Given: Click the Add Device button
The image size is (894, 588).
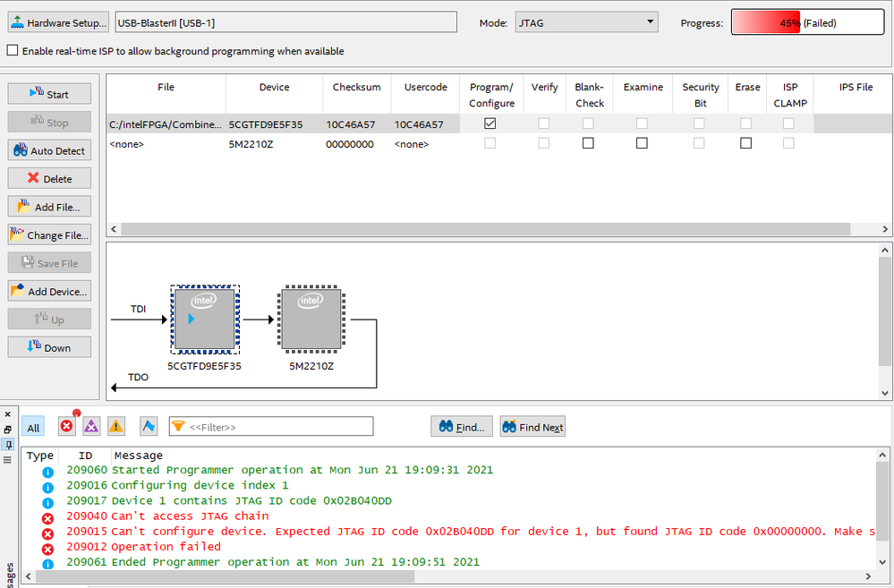Looking at the screenshot, I should pos(49,292).
